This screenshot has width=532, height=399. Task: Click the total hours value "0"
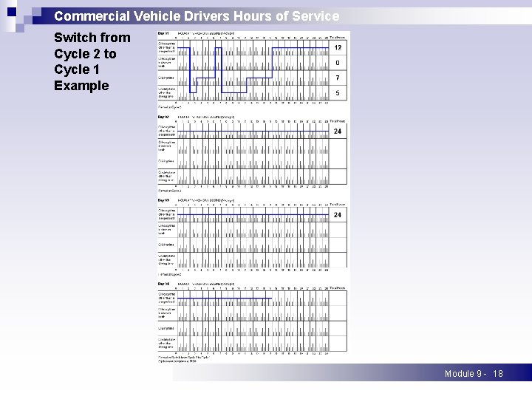click(x=338, y=63)
